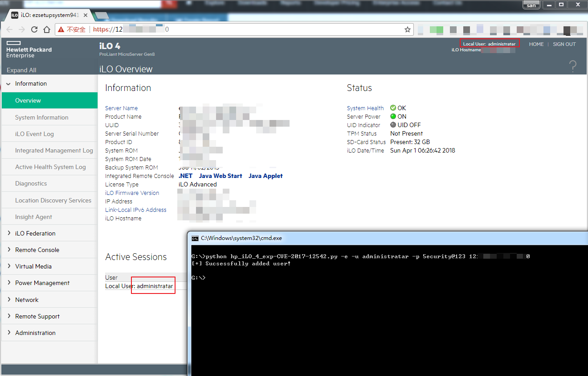Bookmark page with star icon

pos(407,29)
